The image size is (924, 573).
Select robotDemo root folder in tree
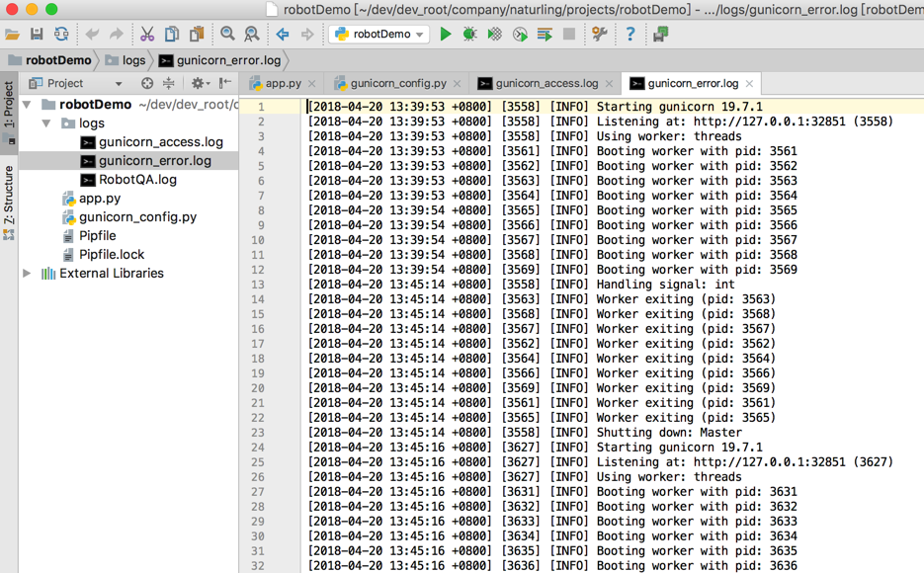pos(94,105)
